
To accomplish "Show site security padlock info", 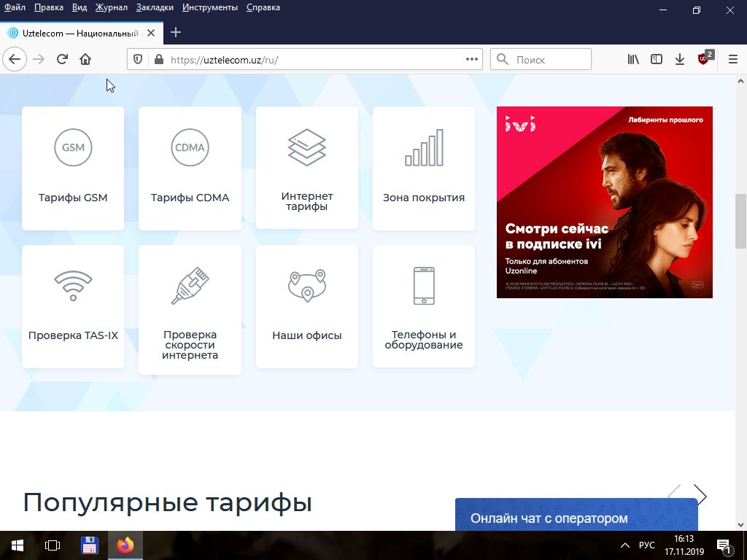I will tap(158, 60).
